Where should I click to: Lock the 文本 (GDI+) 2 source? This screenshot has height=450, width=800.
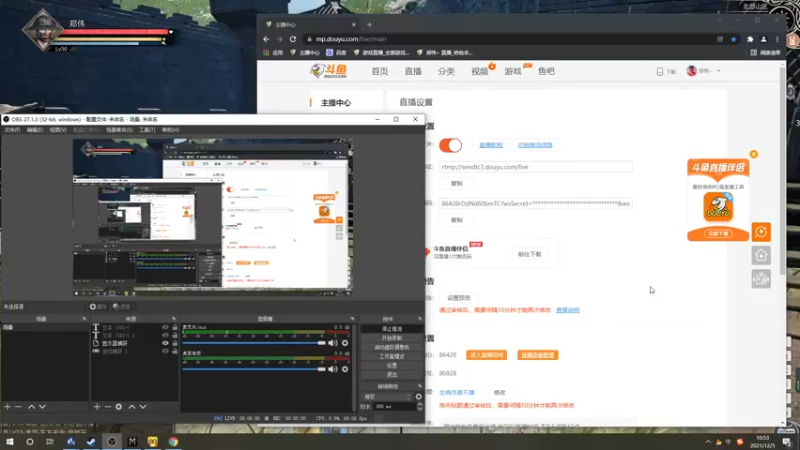tap(174, 335)
